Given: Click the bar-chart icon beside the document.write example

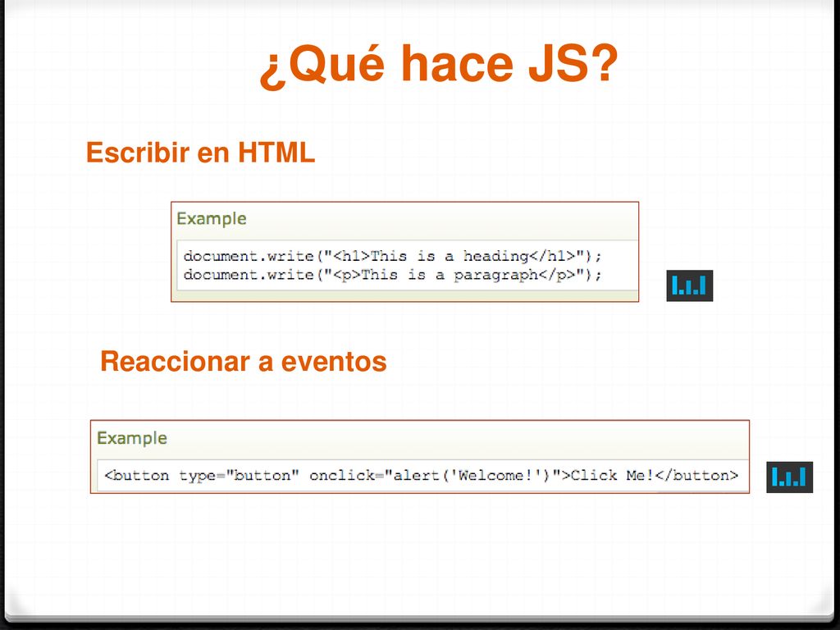Looking at the screenshot, I should (x=689, y=285).
